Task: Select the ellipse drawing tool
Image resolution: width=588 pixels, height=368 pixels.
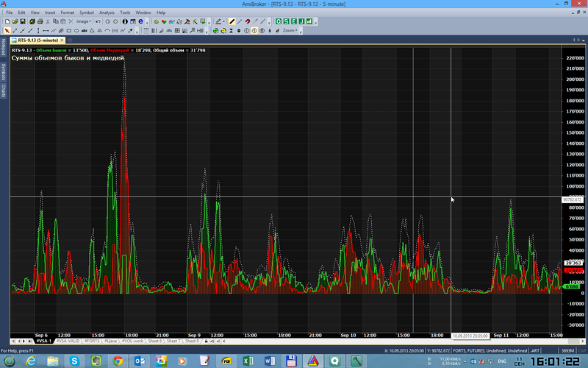Action: click(76, 30)
